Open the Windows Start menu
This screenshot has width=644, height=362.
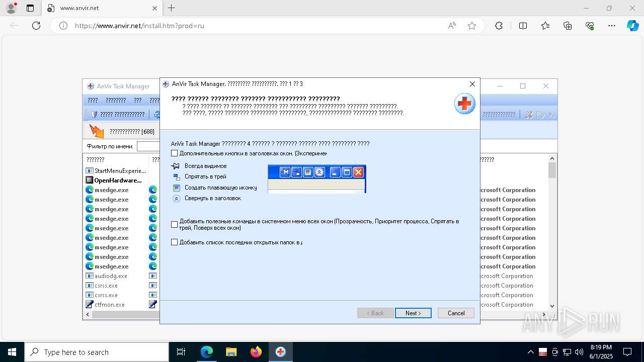point(12,352)
